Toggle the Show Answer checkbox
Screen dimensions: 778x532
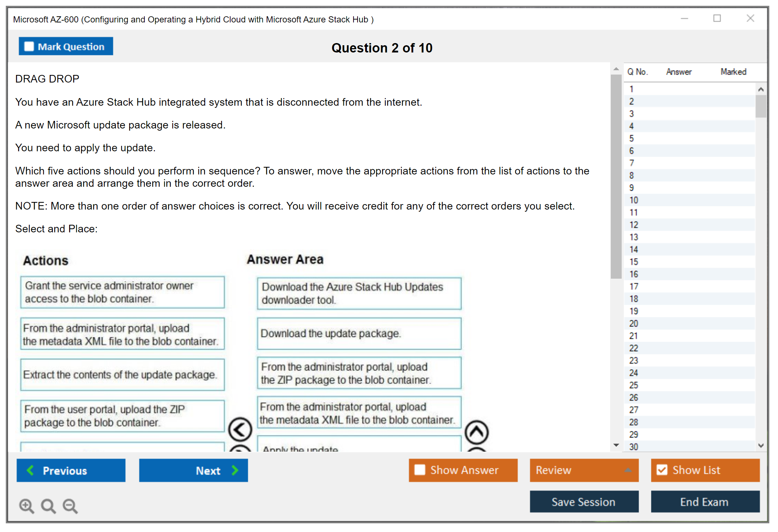pos(420,470)
